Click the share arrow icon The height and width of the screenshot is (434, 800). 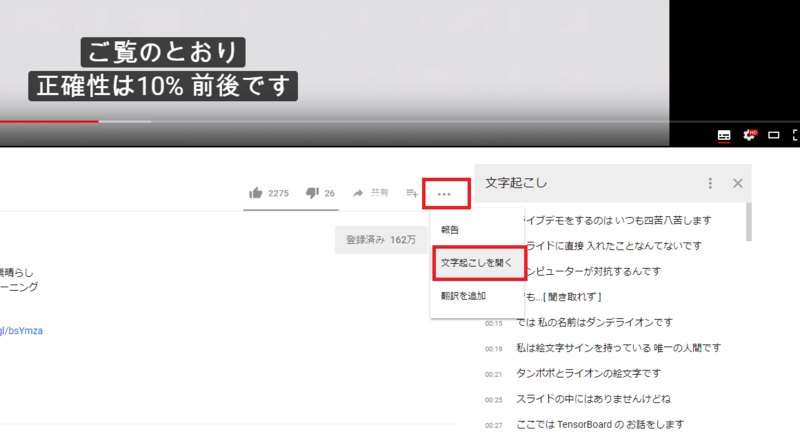pos(358,193)
